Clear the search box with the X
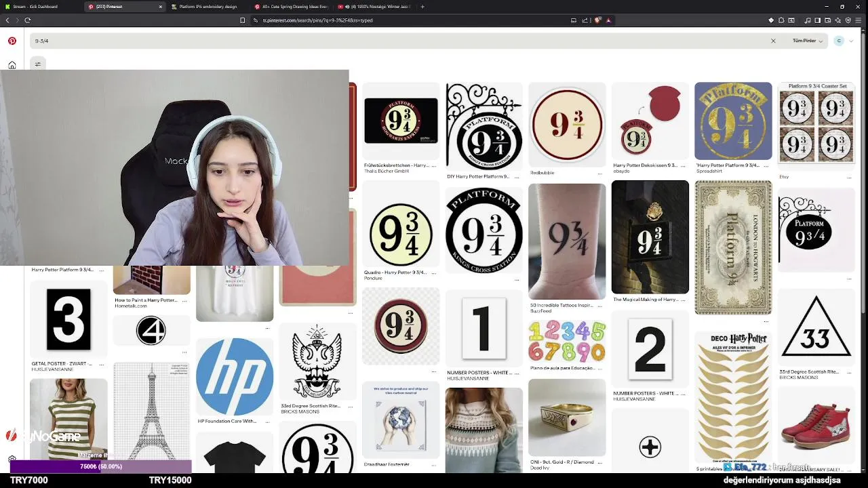 [773, 41]
